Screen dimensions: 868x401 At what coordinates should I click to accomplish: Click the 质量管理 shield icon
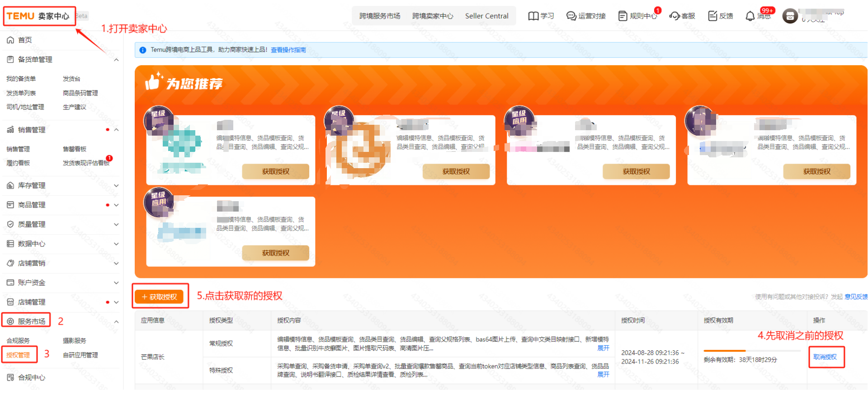pos(10,224)
